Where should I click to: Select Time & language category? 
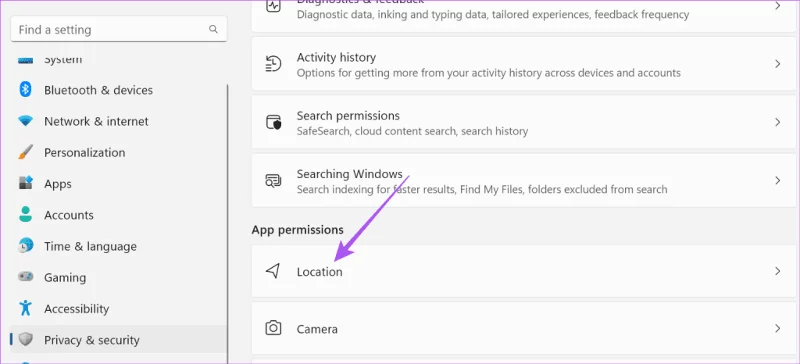tap(90, 246)
